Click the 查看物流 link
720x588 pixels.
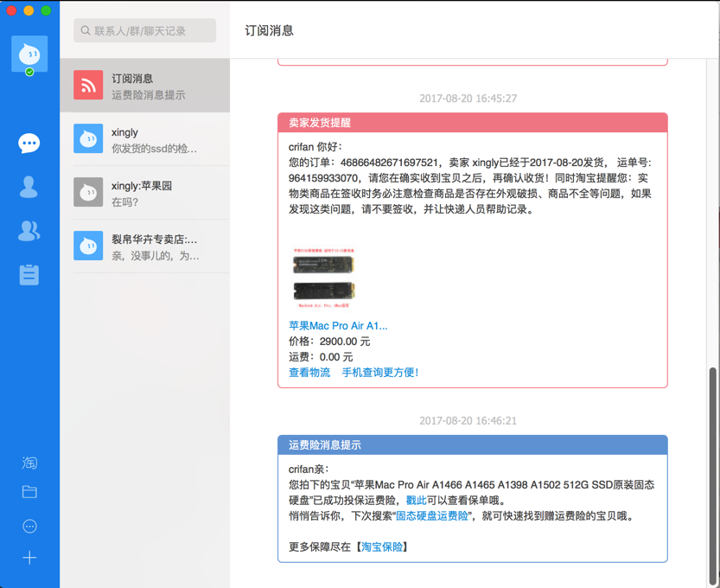tap(309, 373)
